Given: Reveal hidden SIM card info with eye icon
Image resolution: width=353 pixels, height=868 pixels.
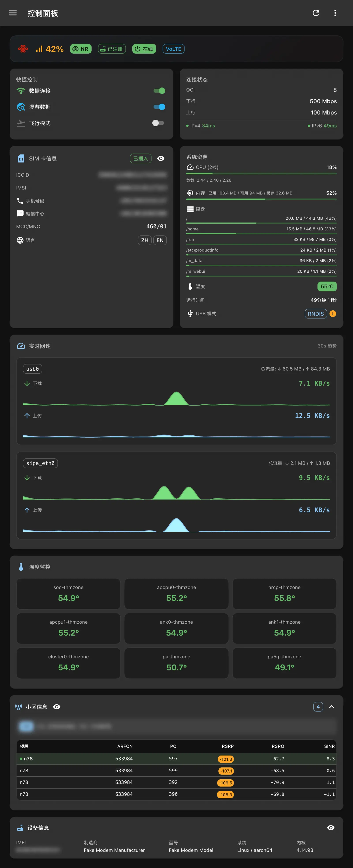Looking at the screenshot, I should [161, 158].
